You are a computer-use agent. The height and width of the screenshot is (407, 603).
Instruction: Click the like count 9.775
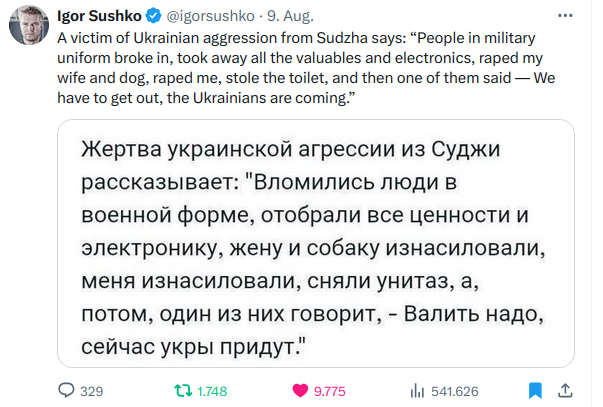pyautogui.click(x=332, y=390)
